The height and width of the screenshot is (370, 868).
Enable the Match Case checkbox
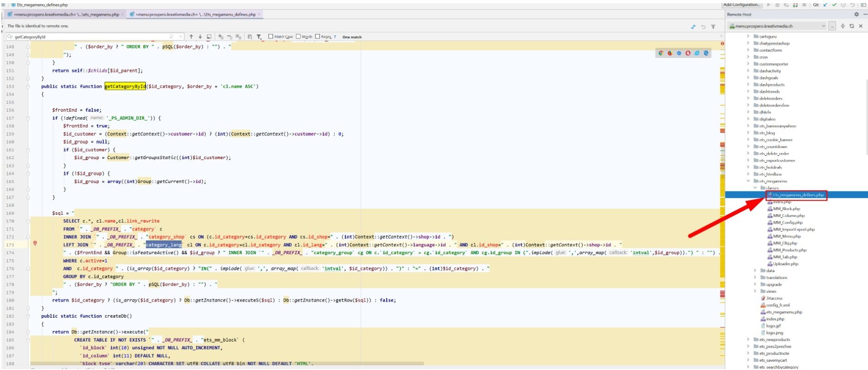[271, 37]
